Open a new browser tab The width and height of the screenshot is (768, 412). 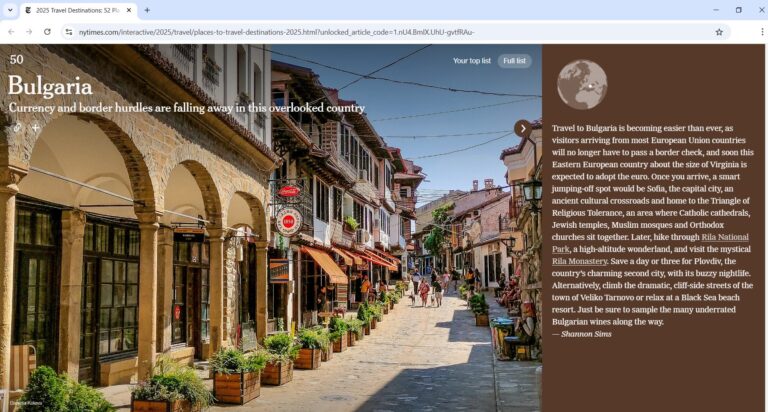pyautogui.click(x=147, y=10)
